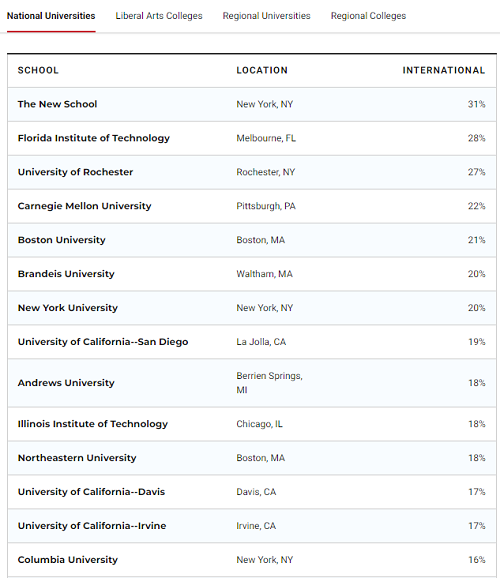Screen dimensions: 500x578
Task: Select Carnegie Mellon University link
Action: point(84,206)
